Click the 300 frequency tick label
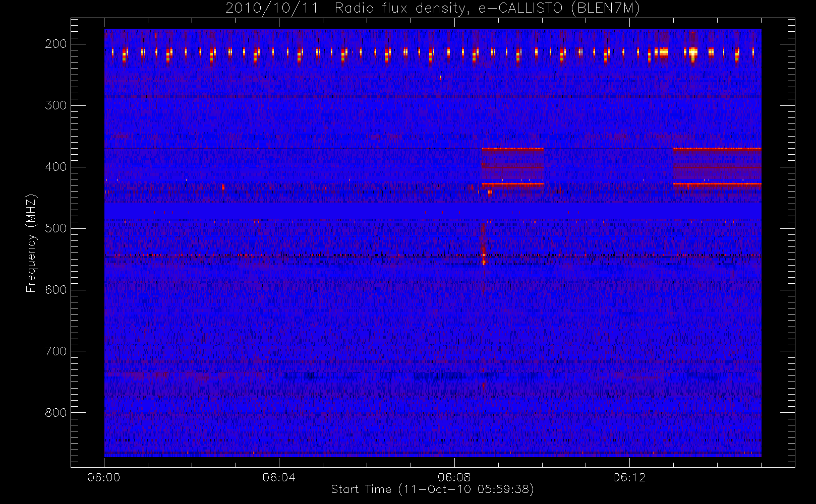 coord(55,105)
